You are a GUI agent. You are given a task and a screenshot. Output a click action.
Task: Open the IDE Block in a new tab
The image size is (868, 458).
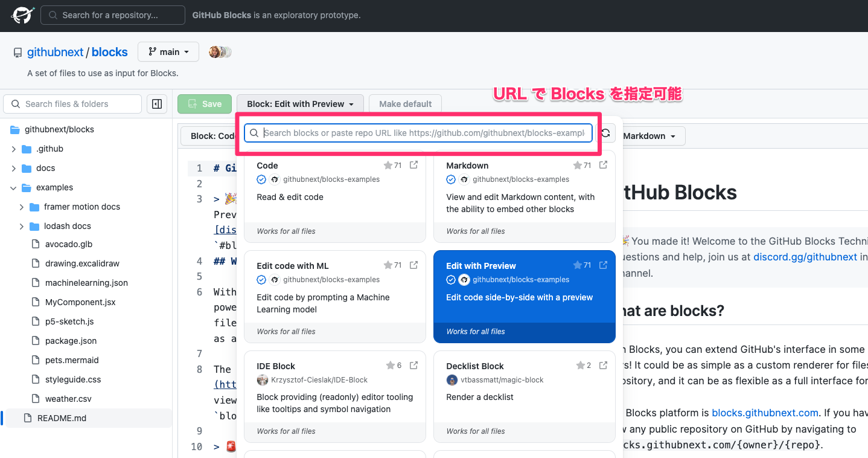coord(413,365)
